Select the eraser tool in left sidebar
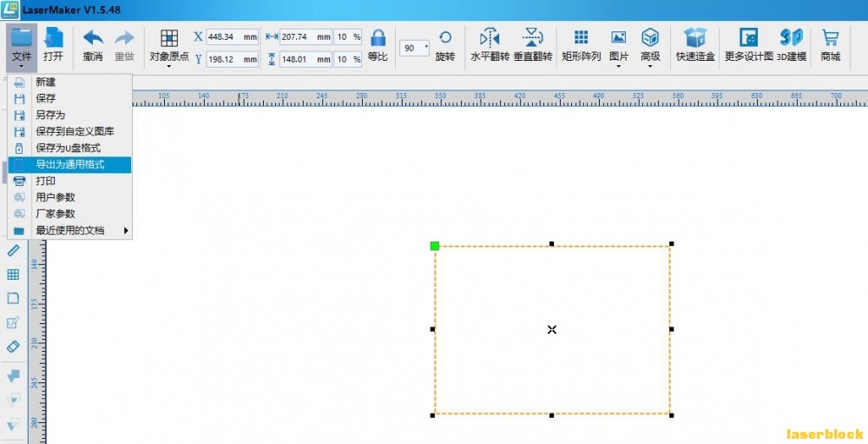This screenshot has height=444, width=868. coord(13,347)
